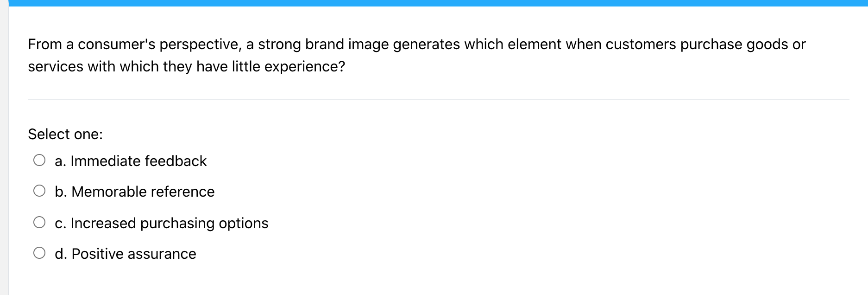Click the 'Select one:' heading text
This screenshot has width=868, height=295.
coord(65,135)
